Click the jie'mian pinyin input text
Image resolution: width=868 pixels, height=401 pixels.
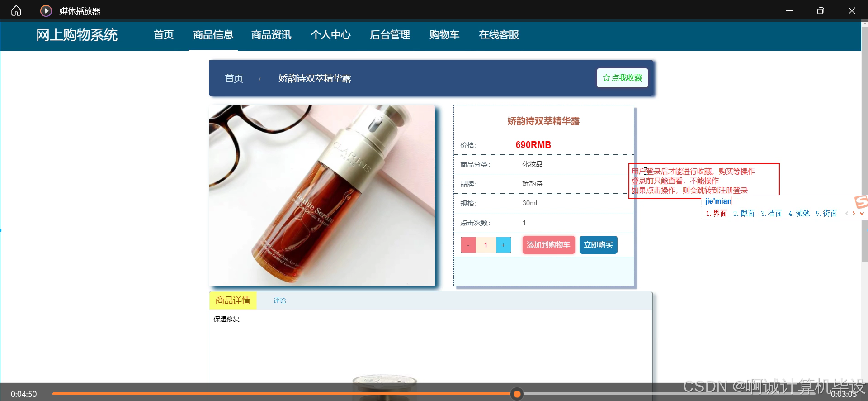point(718,201)
